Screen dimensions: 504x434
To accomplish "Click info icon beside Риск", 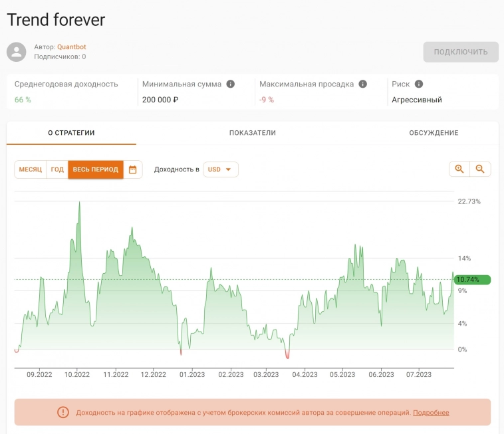I will (419, 84).
